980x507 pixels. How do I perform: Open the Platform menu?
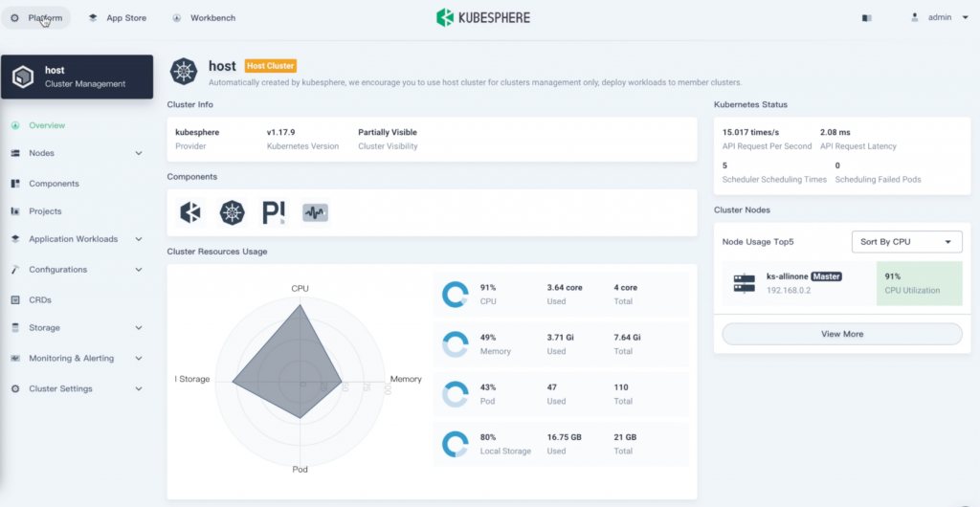coord(37,18)
